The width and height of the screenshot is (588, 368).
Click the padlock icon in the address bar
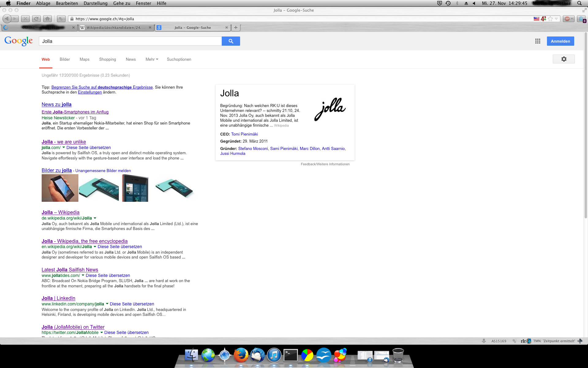pyautogui.click(x=72, y=19)
